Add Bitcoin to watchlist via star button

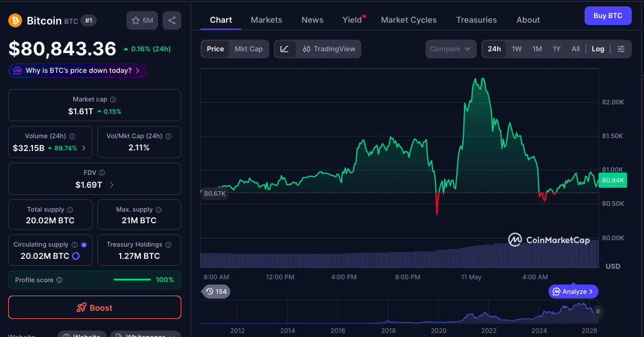(142, 20)
